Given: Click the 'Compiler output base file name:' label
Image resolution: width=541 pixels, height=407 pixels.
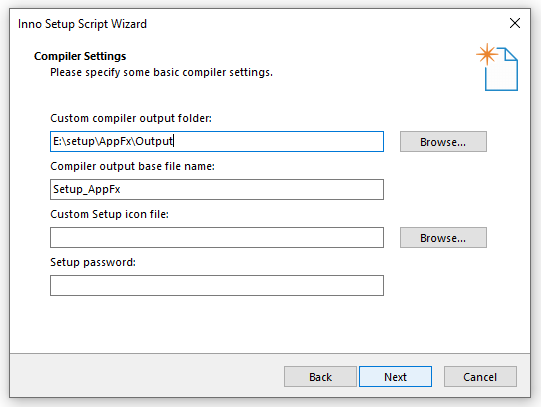Looking at the screenshot, I should (x=132, y=166).
